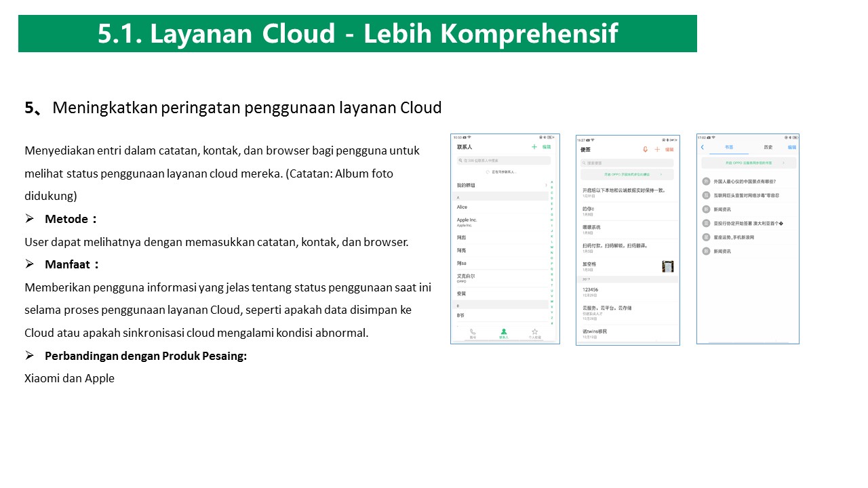The image size is (868, 488).
Task: Tap the green contacts person icon
Action: point(503,332)
